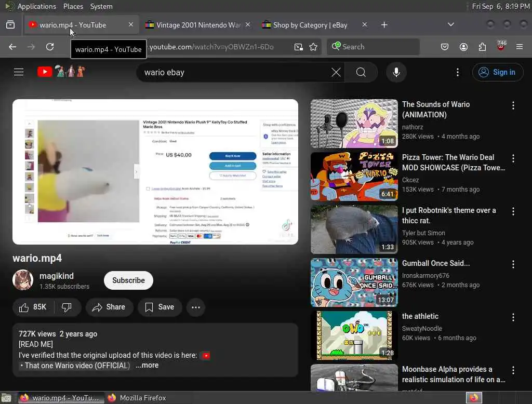Open more actions ellipsis under video
The width and height of the screenshot is (532, 404).
tap(196, 307)
